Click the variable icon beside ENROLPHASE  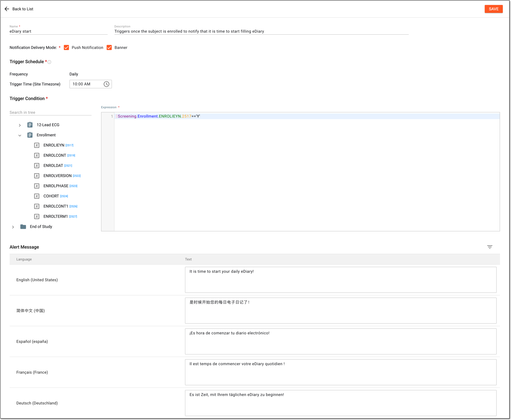(x=37, y=186)
